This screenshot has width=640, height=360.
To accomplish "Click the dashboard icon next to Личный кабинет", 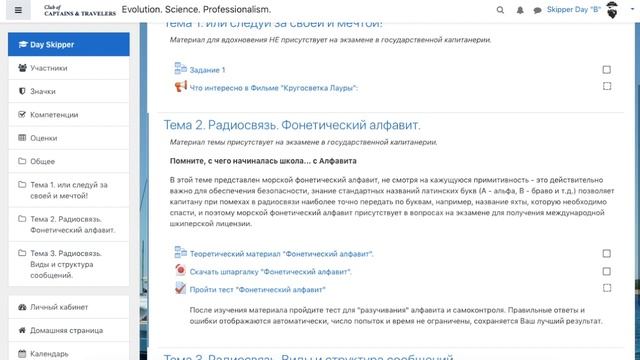I will click(22, 307).
